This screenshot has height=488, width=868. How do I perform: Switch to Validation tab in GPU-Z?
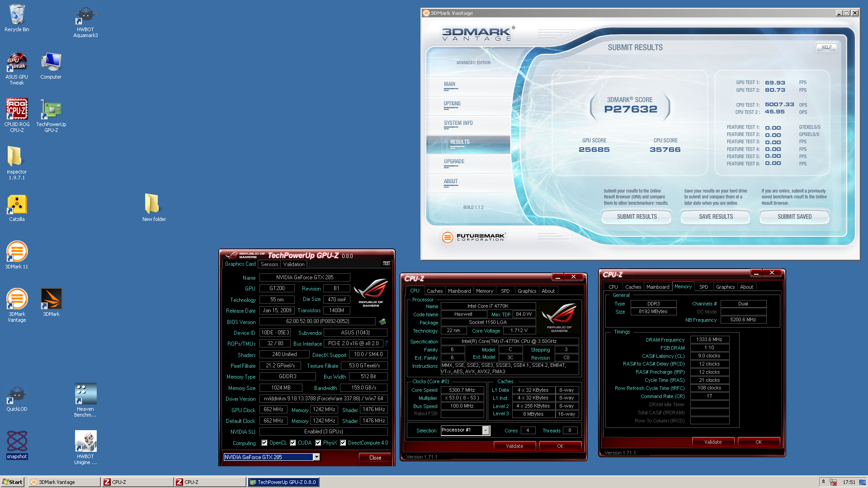(x=294, y=264)
